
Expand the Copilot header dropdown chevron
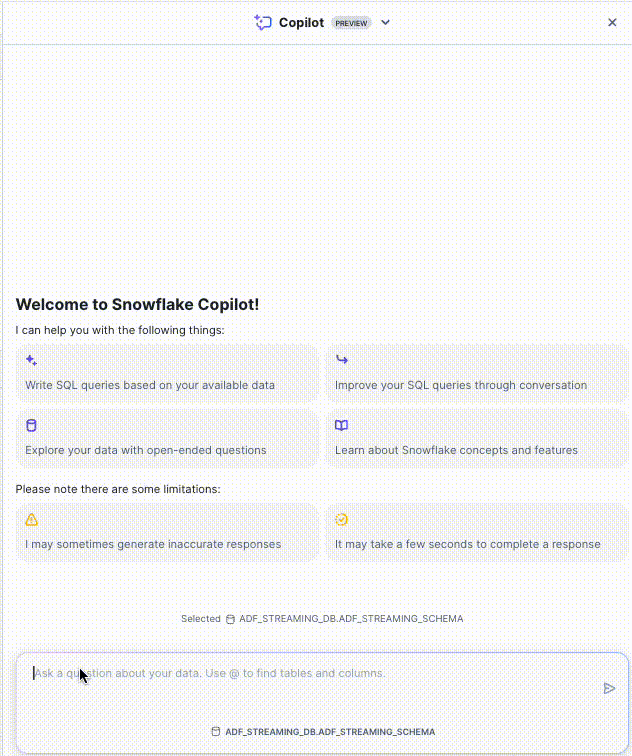[386, 22]
